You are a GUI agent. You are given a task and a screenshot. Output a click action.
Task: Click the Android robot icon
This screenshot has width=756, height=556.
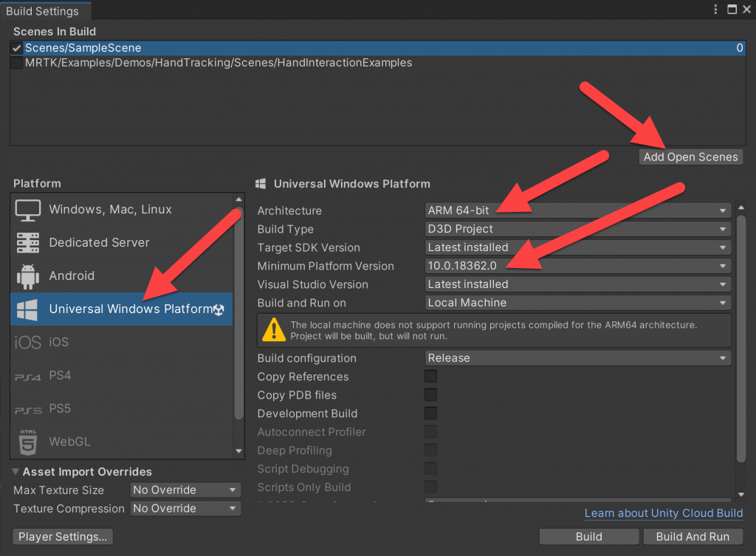27,276
